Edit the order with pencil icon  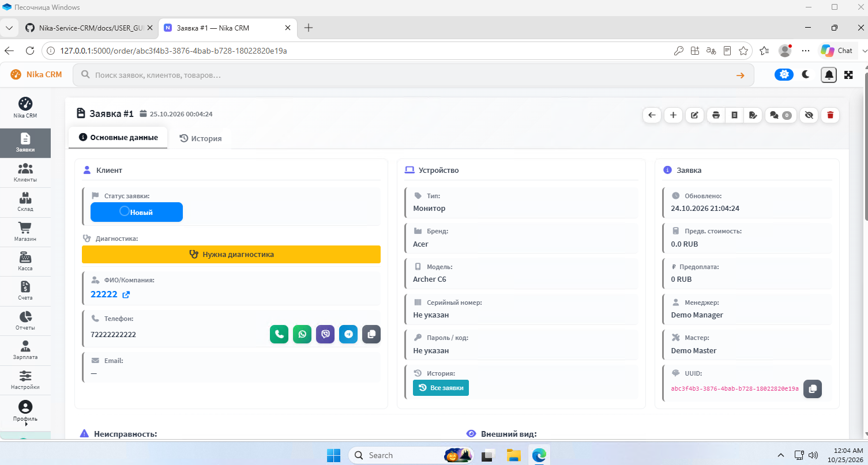(x=694, y=115)
